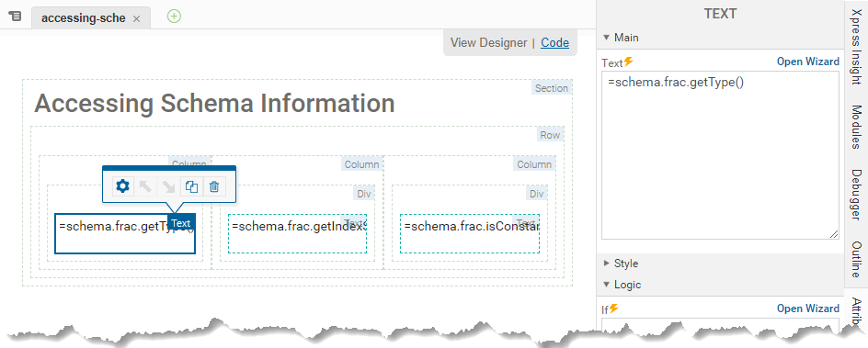This screenshot has width=868, height=348.
Task: Duplicate the selected Text element
Action: pyautogui.click(x=191, y=186)
